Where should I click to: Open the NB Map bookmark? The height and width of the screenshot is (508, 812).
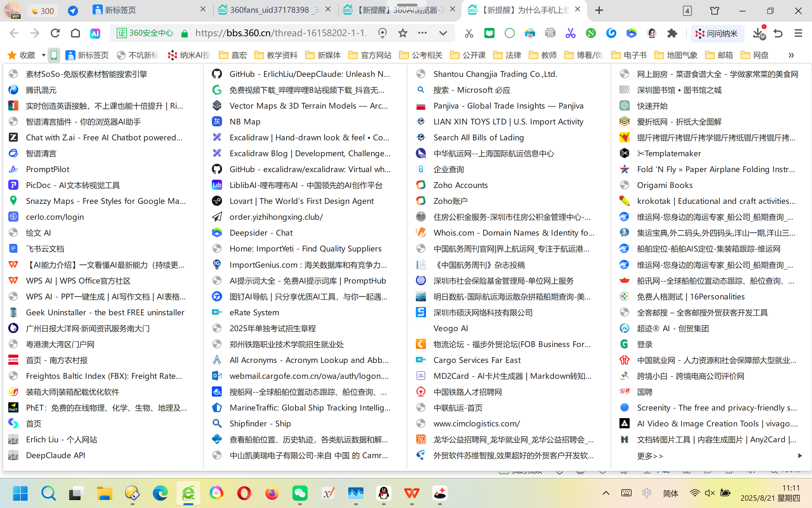(x=305, y=122)
